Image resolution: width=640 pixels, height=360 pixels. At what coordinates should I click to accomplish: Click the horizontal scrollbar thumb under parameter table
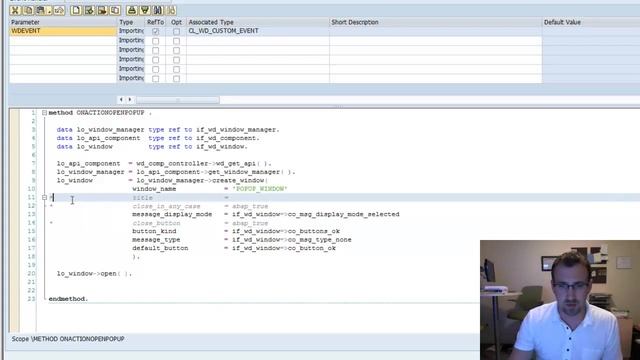(178, 100)
